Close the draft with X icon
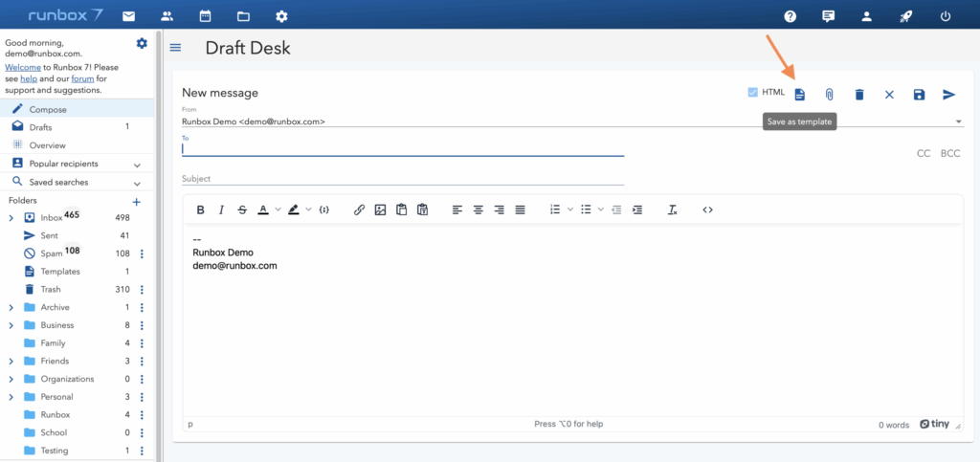Viewport: 980px width, 462px height. (x=889, y=95)
